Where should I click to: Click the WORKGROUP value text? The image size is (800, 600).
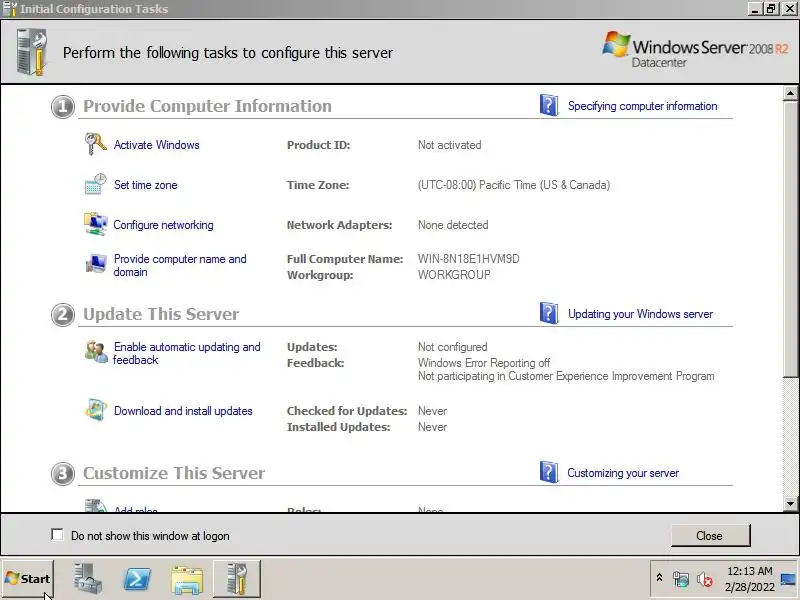tap(454, 274)
